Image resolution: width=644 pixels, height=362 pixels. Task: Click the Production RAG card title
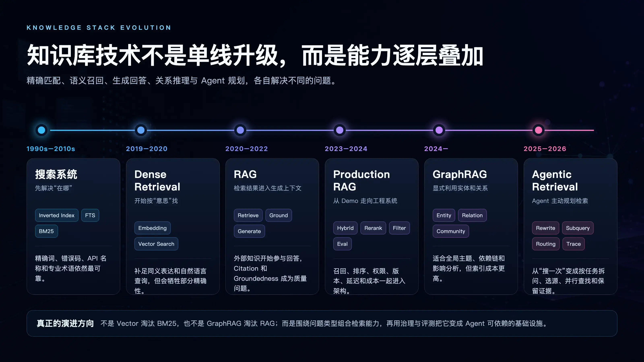[x=361, y=181]
